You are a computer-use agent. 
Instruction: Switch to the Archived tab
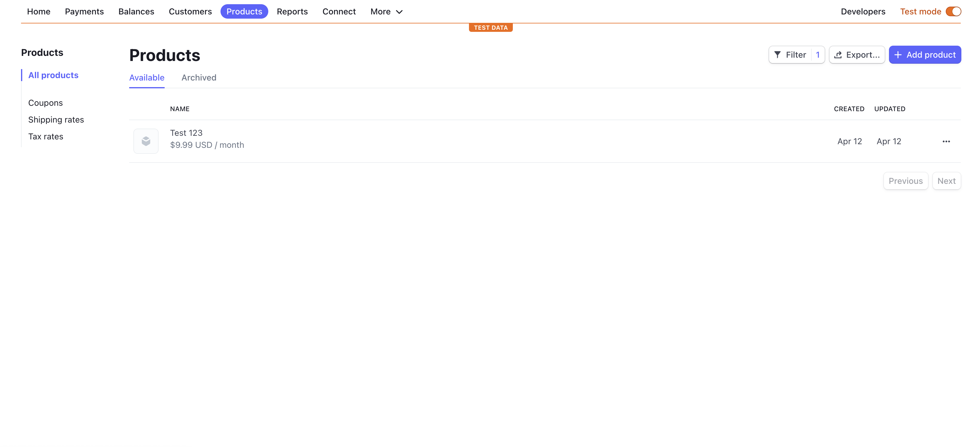click(199, 78)
